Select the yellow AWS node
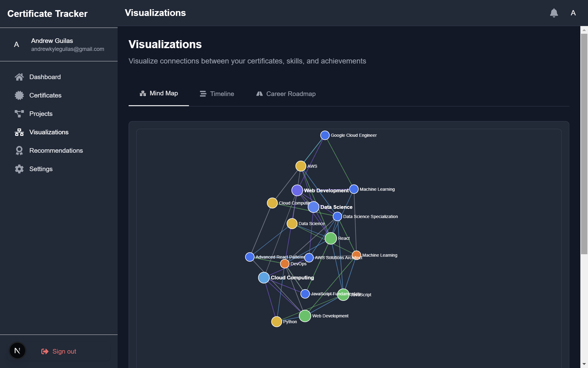This screenshot has height=368, width=588. point(300,166)
